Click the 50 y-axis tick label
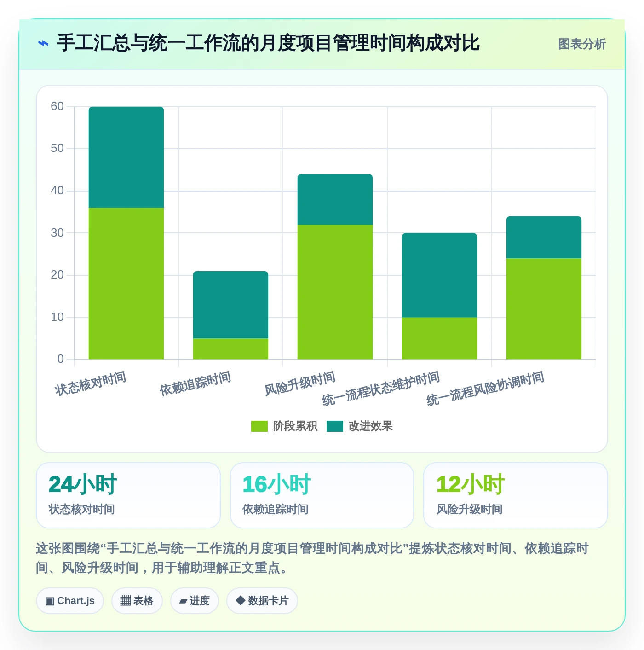The width and height of the screenshot is (644, 650). click(x=57, y=148)
